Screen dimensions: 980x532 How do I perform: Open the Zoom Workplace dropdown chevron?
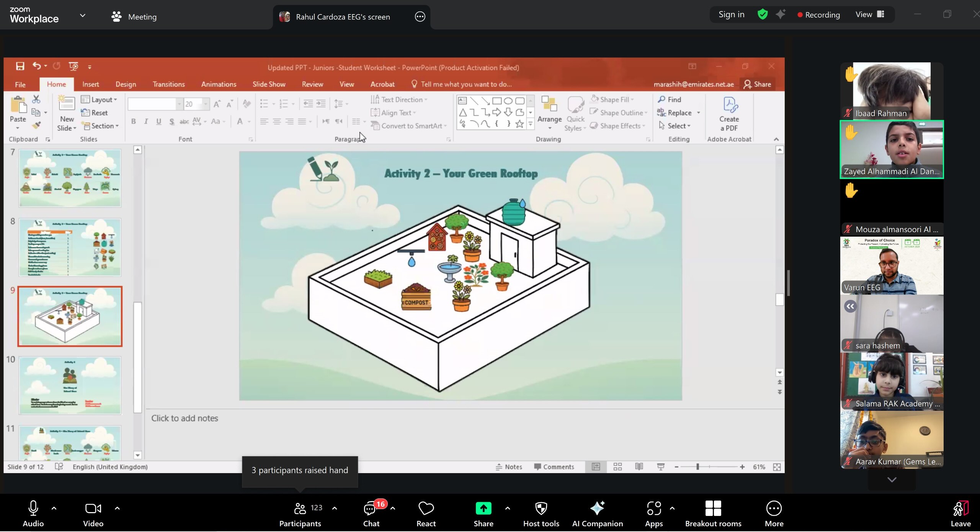pyautogui.click(x=82, y=16)
